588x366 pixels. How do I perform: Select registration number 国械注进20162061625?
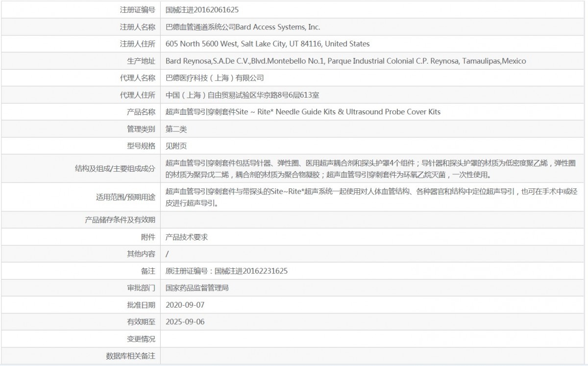[202, 10]
